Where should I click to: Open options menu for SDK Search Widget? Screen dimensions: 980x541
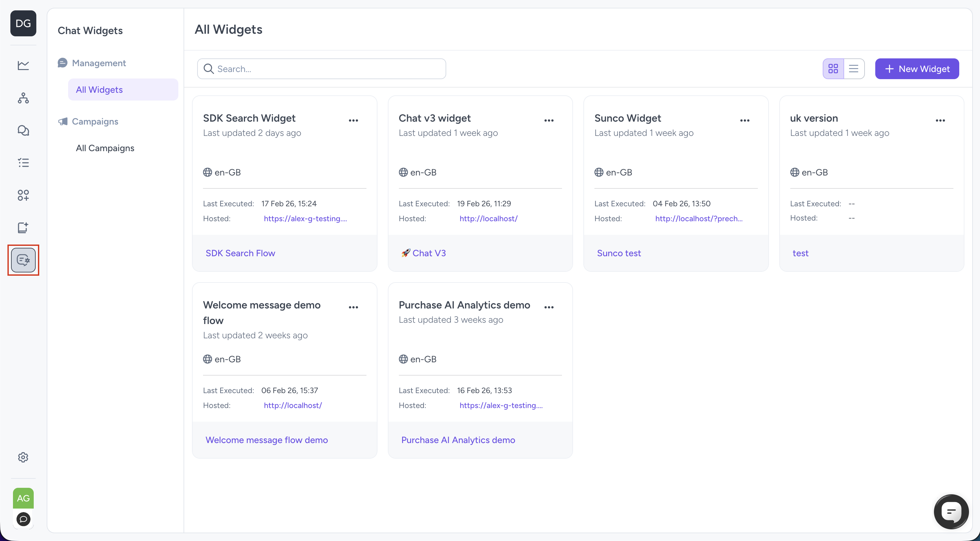[x=353, y=121]
